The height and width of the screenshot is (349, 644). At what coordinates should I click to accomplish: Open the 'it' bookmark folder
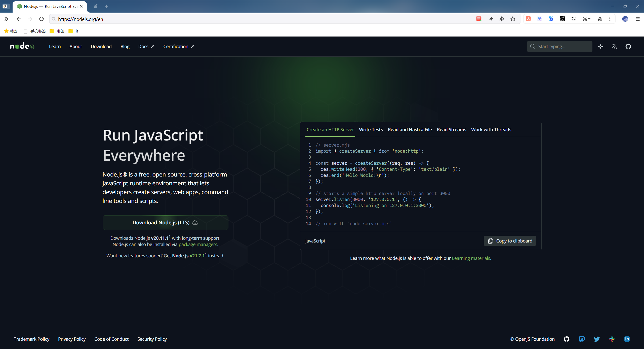73,31
